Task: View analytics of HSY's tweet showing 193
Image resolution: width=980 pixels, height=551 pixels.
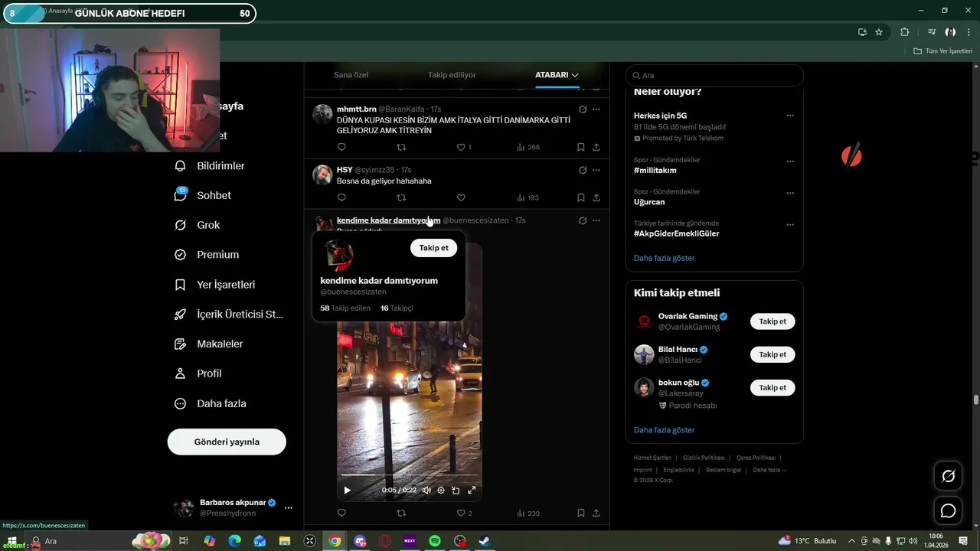Action: tap(528, 197)
